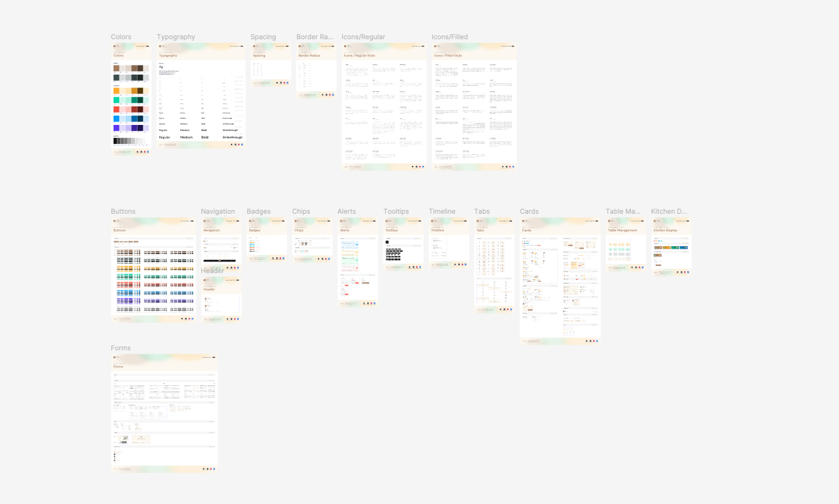This screenshot has height=504, width=839.
Task: Click the Forms frame artboard
Action: 164,413
